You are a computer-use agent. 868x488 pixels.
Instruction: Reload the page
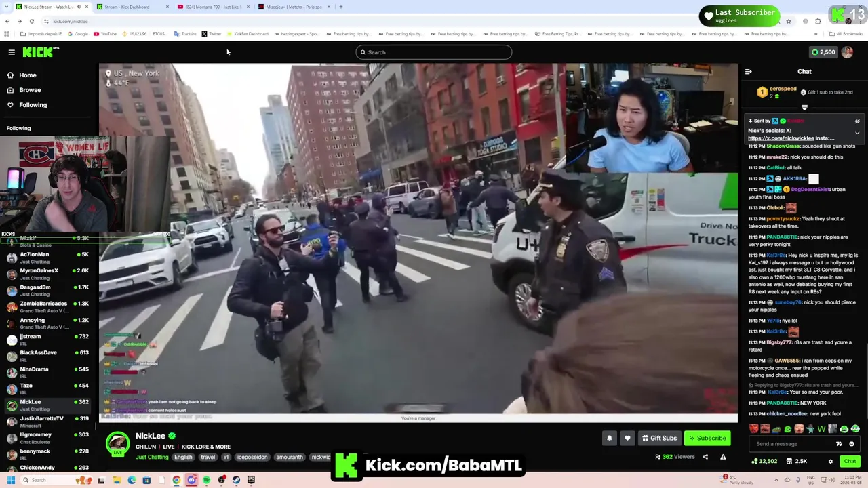(31, 21)
